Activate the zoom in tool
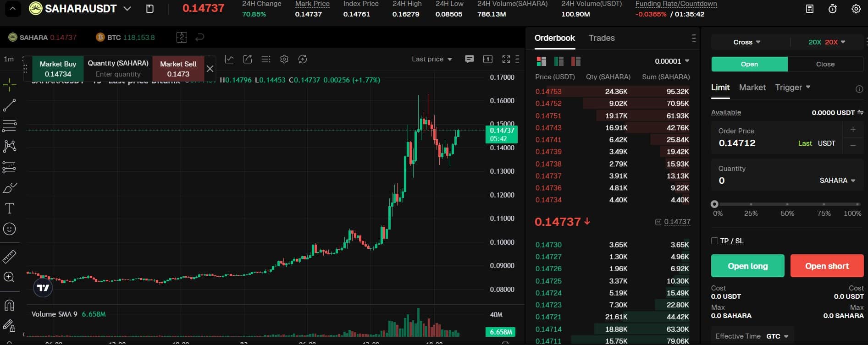The height and width of the screenshot is (345, 868). coord(9,277)
